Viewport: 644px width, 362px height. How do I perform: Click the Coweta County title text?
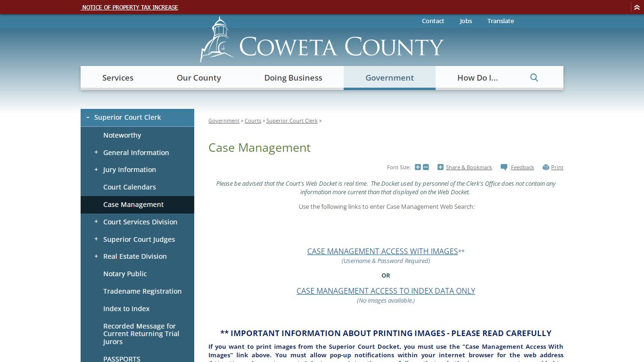point(341,46)
